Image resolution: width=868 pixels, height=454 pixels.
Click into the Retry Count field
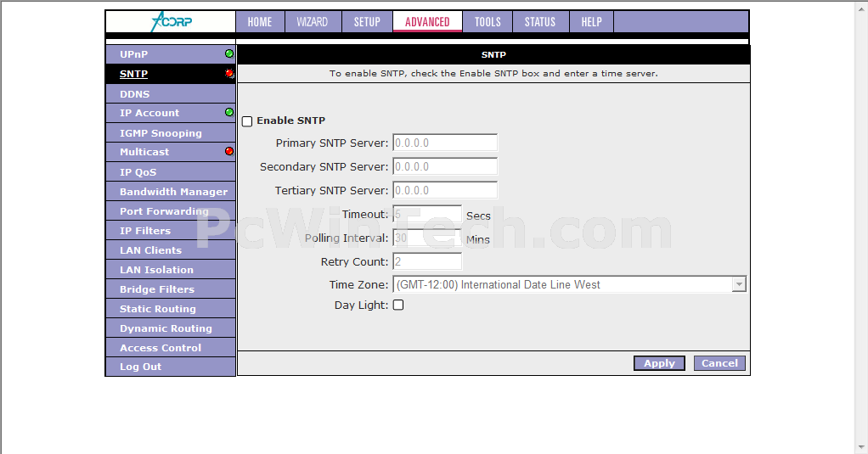427,261
